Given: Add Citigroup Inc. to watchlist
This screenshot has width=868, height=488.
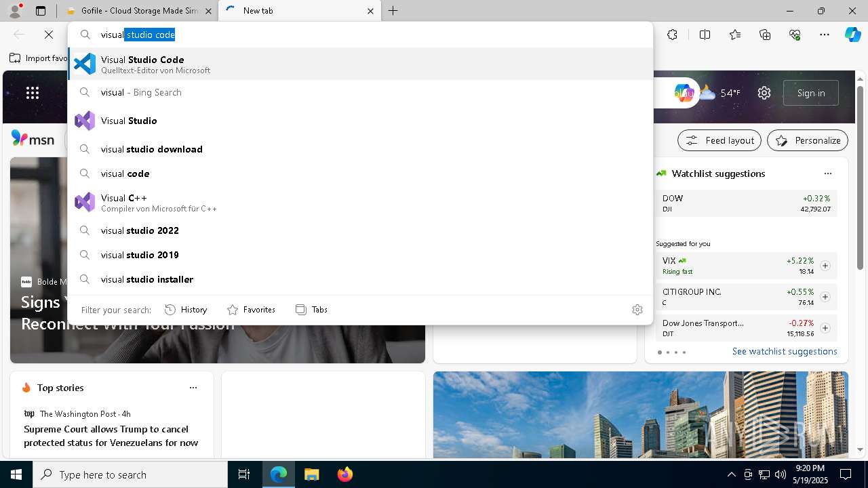Looking at the screenshot, I should pyautogui.click(x=825, y=297).
